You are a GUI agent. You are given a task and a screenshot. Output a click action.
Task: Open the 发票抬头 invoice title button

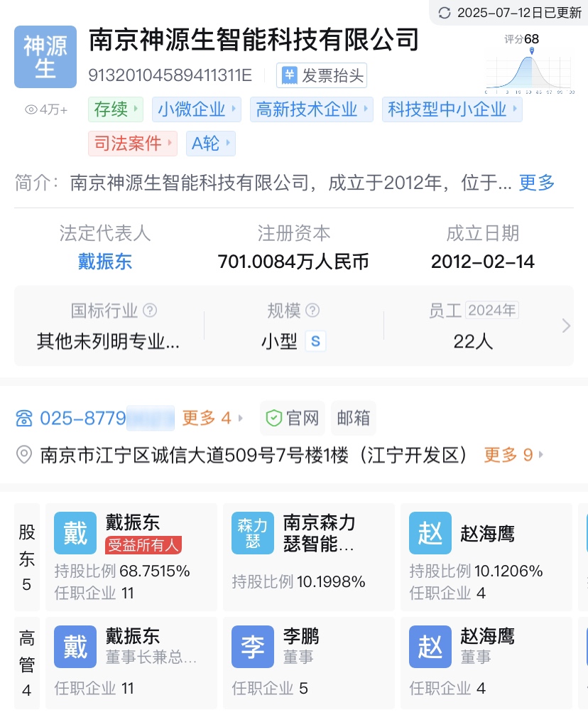[x=322, y=75]
